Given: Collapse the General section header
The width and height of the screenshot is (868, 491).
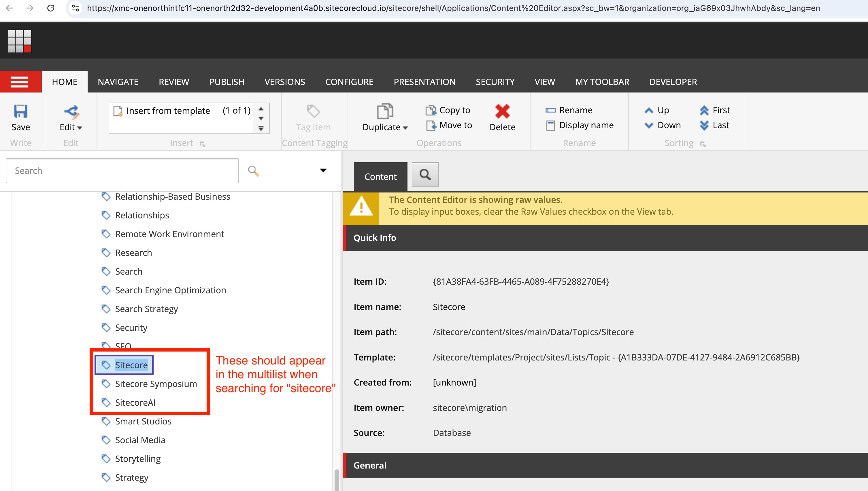Looking at the screenshot, I should pyautogui.click(x=605, y=465).
